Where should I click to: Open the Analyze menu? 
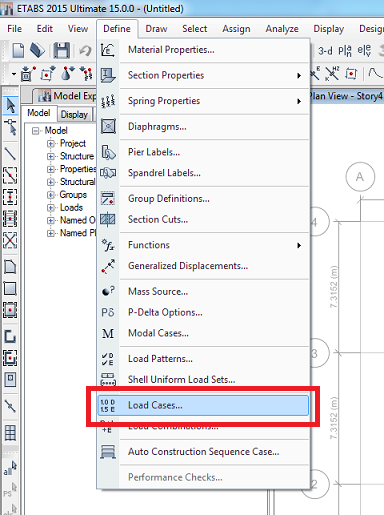point(282,29)
